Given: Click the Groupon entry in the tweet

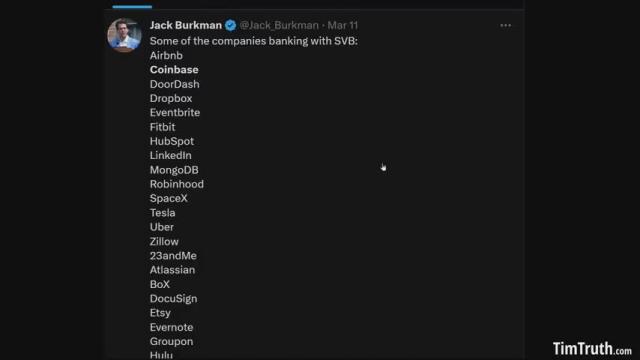Looking at the screenshot, I should pos(171,341).
